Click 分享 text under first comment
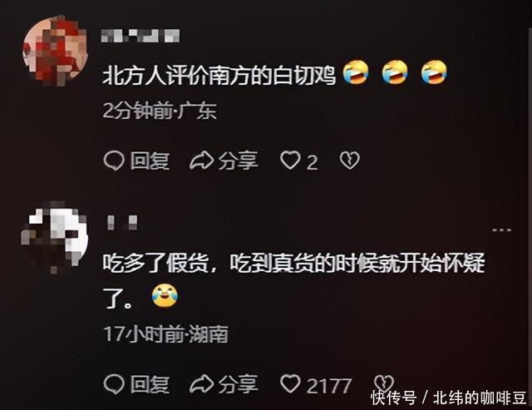532x410 pixels. (x=239, y=161)
